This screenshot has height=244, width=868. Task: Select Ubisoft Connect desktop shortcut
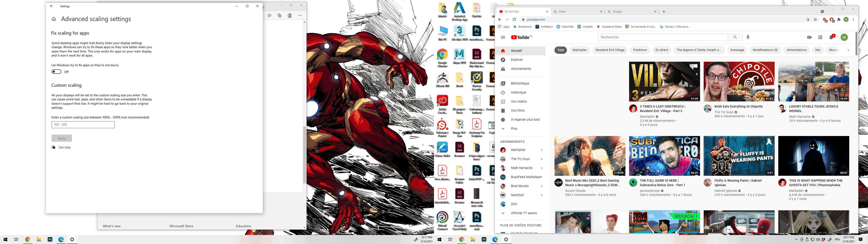442,221
